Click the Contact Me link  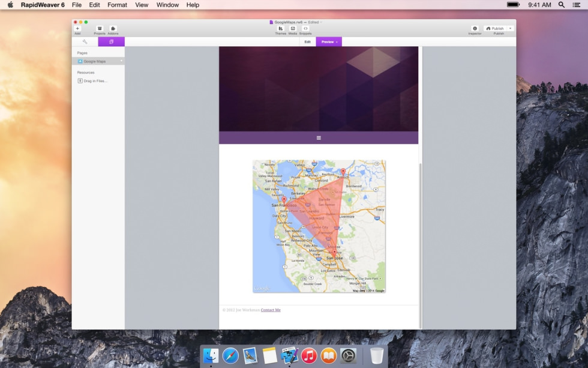click(271, 310)
